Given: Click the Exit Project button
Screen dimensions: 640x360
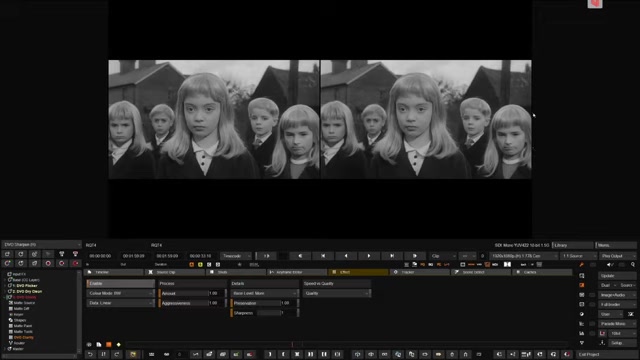Looking at the screenshot, I should tap(606, 354).
